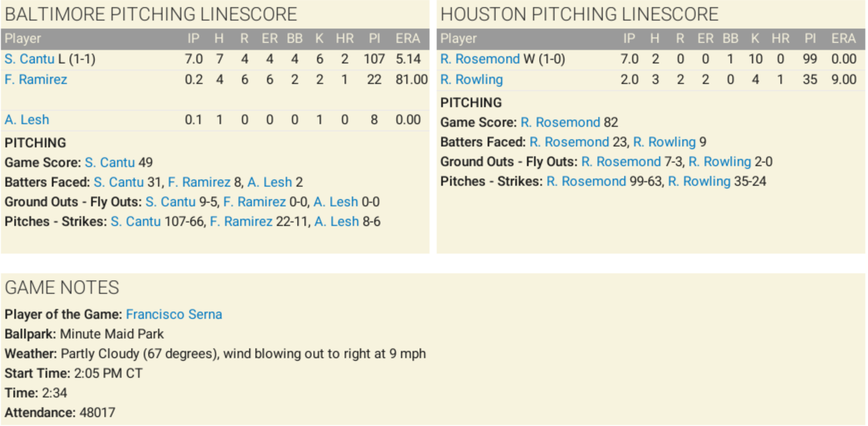Select the Player column header in Houston table
The image size is (868, 426).
[x=459, y=39]
